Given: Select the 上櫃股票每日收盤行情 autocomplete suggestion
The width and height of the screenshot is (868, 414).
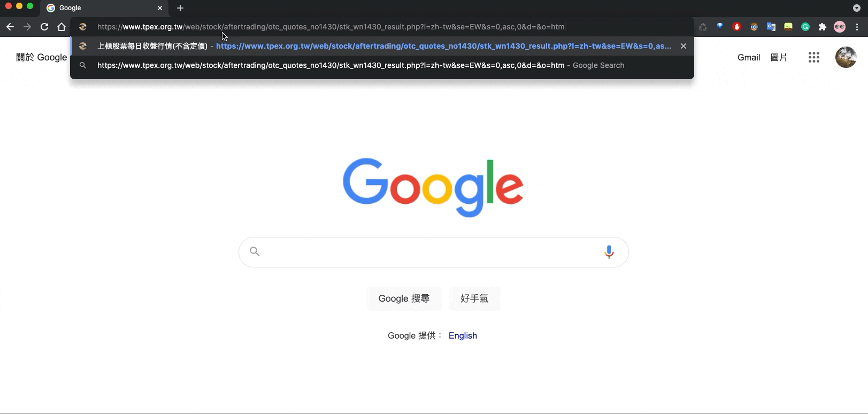Looking at the screenshot, I should (382, 46).
